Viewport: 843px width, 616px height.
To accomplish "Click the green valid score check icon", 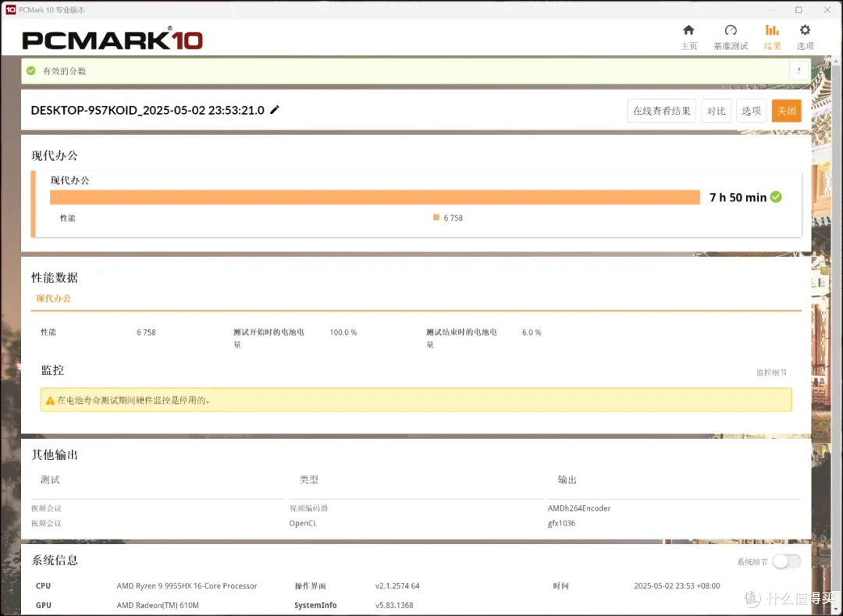I will pos(31,70).
